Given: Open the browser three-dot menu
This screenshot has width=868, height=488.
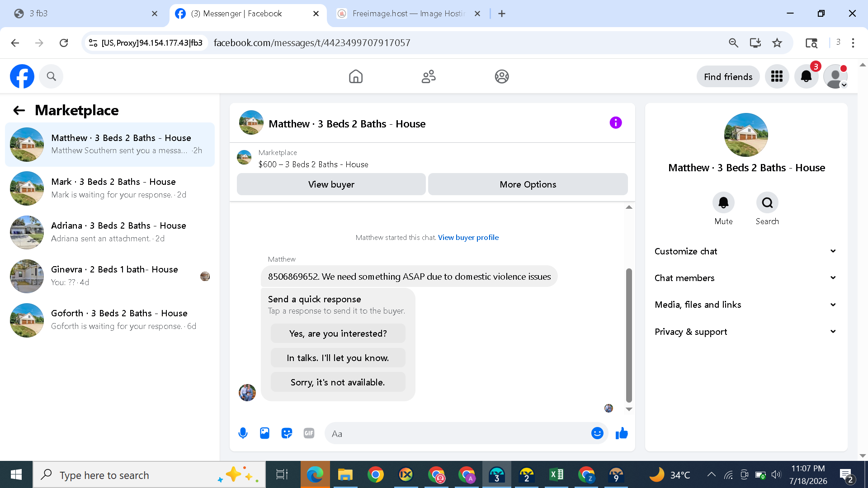Looking at the screenshot, I should (853, 43).
